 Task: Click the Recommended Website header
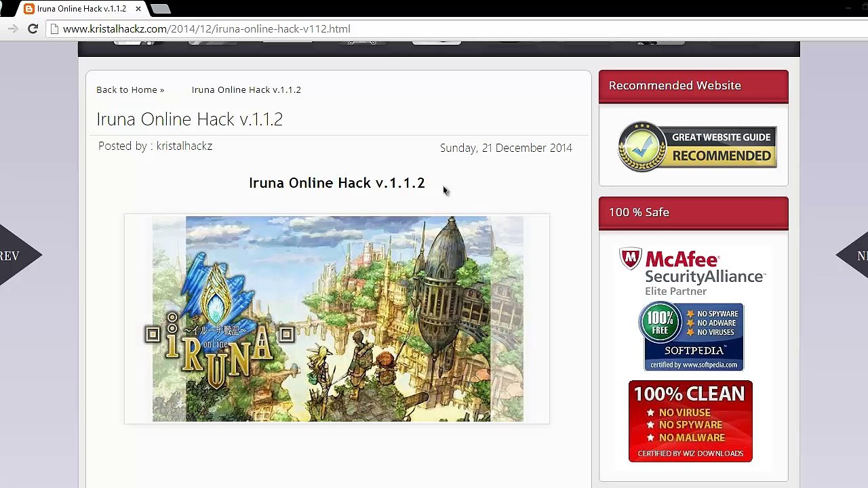pos(694,85)
